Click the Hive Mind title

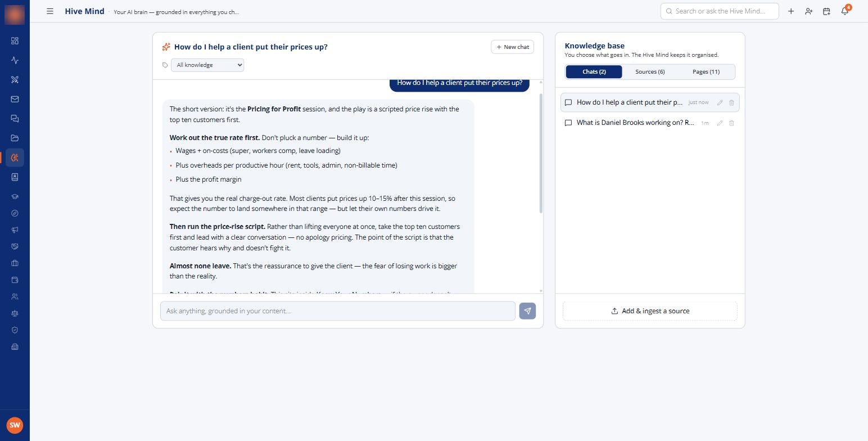pos(85,11)
